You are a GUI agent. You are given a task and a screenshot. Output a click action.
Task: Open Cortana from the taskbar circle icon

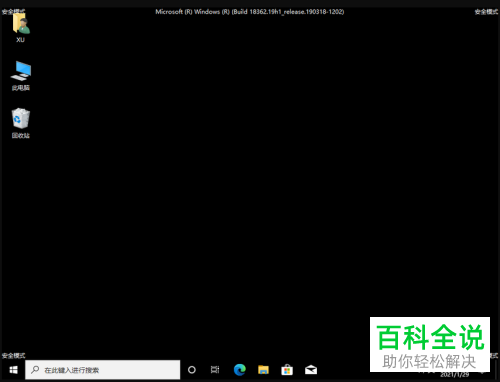(x=192, y=370)
